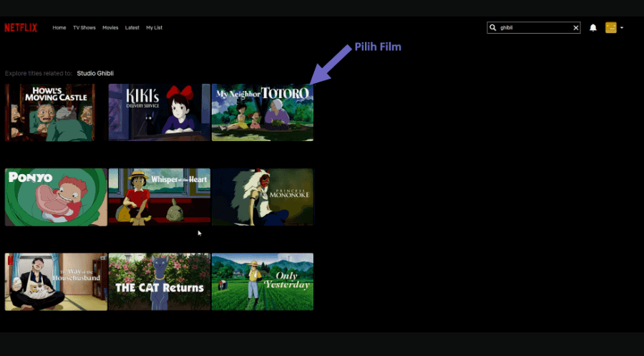Click the Netflix logo
Image resolution: width=644 pixels, height=356 pixels.
point(21,27)
